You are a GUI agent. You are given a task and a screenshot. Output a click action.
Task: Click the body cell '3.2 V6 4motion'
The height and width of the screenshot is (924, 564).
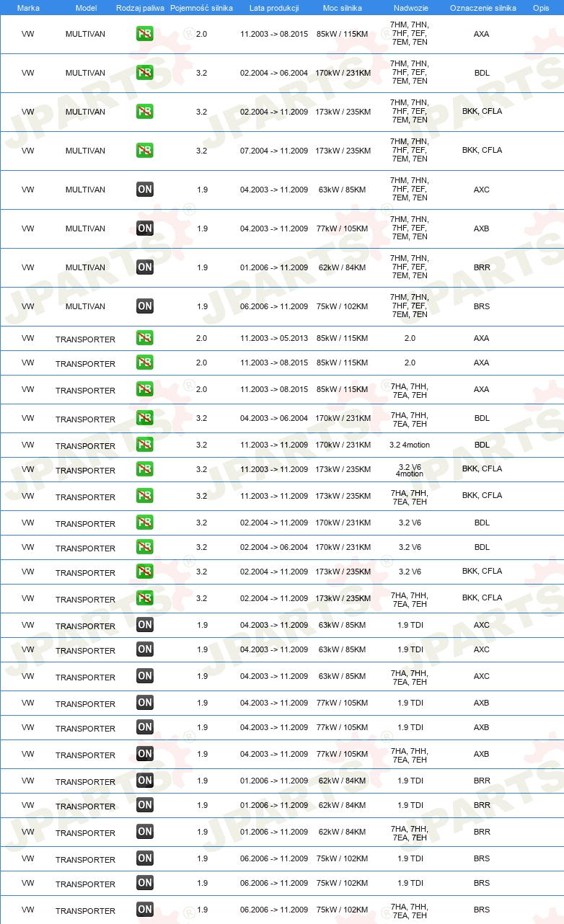(410, 470)
